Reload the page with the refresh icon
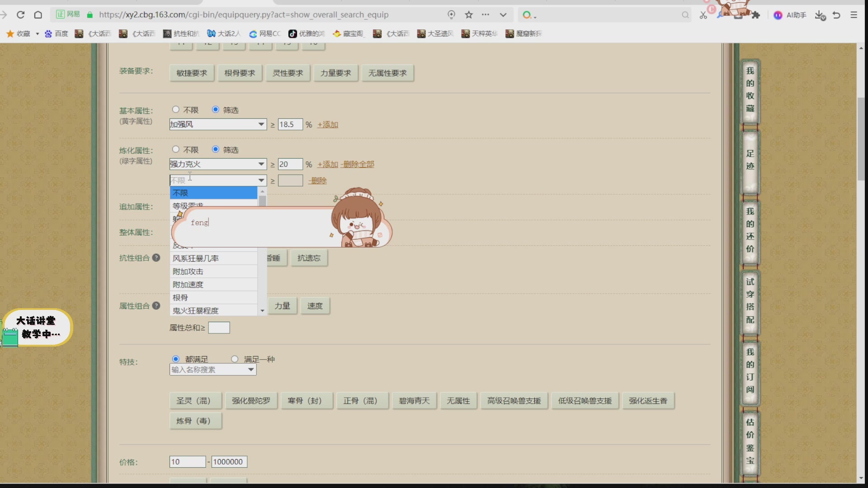 [x=20, y=15]
